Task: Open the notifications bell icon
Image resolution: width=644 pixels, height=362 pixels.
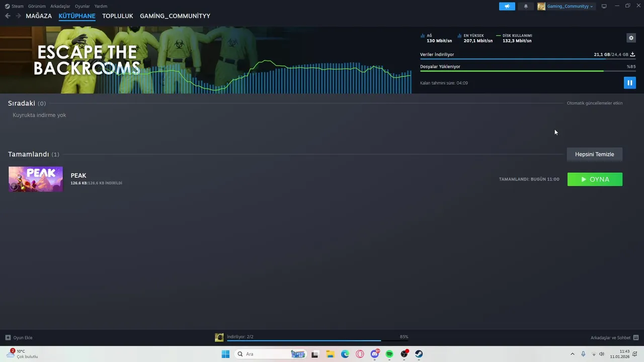Action: point(526,6)
